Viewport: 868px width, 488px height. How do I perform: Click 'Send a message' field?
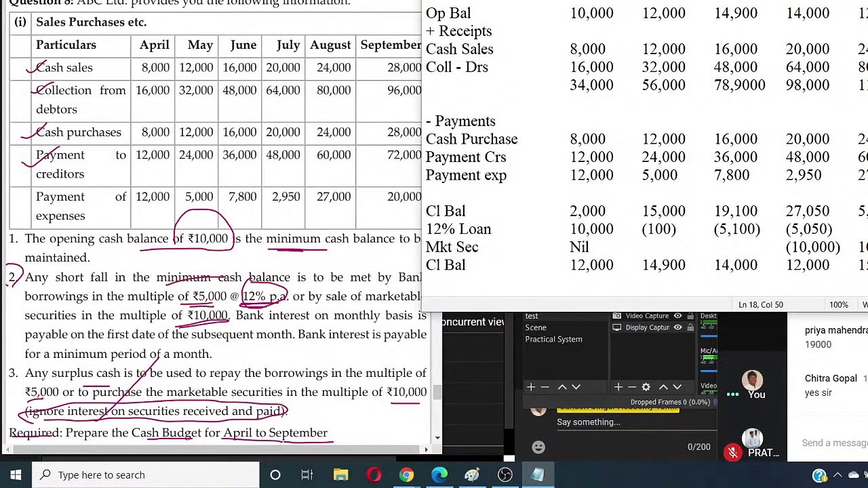point(835,443)
